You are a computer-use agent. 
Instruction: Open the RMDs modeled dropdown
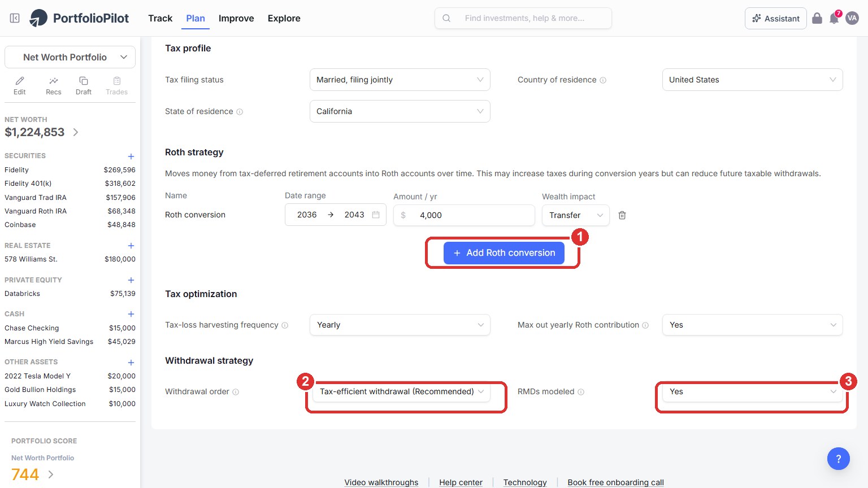pyautogui.click(x=753, y=391)
